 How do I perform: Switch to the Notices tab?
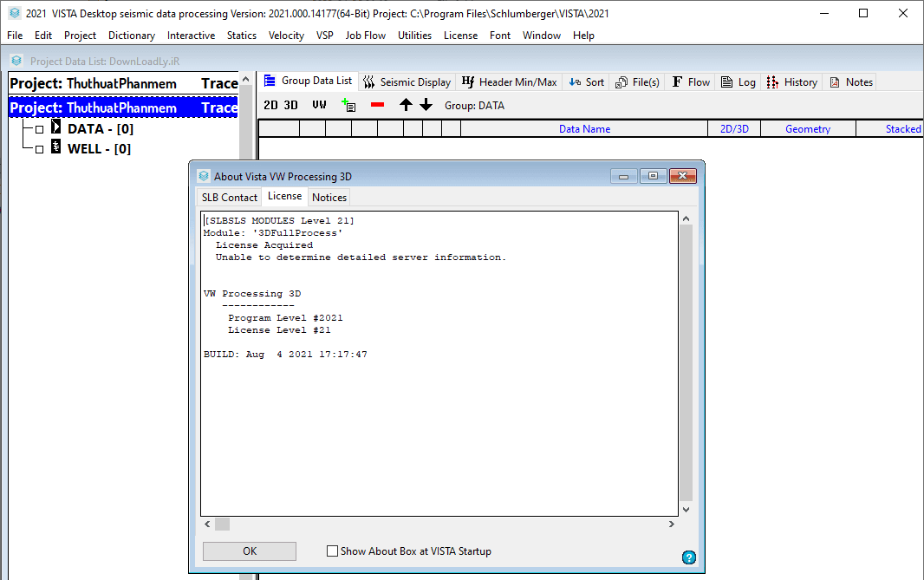click(329, 197)
